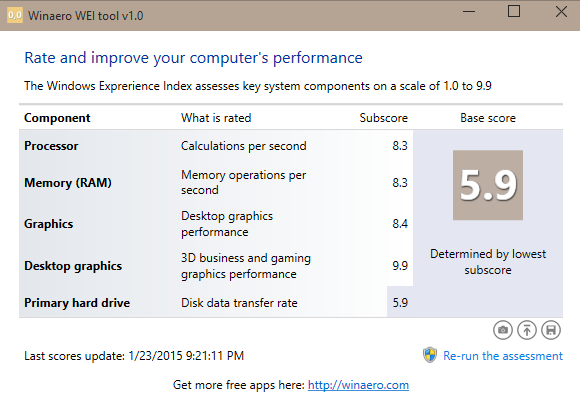Click 'Get more free apps here:' text
Image resolution: width=580 pixels, height=395 pixels.
pyautogui.click(x=239, y=385)
